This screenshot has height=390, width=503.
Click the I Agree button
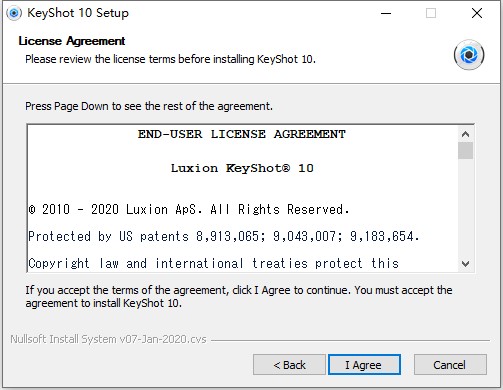(x=364, y=364)
